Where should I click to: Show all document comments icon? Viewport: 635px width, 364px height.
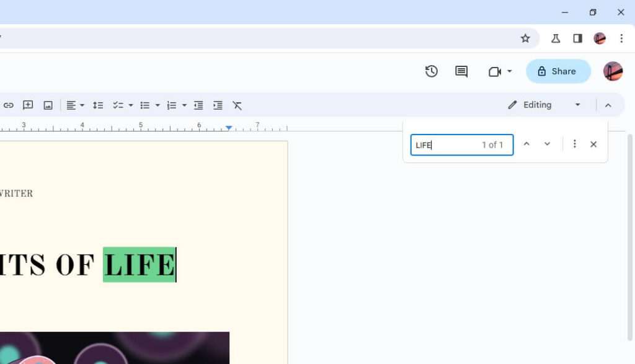pyautogui.click(x=461, y=71)
